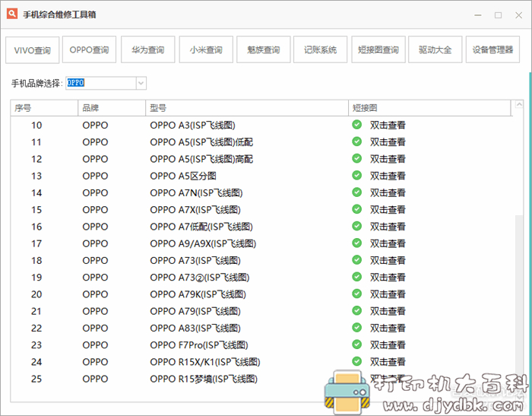This screenshot has width=532, height=416.
Task: Select model OPPO A7X(ISP飞线图)
Action: (x=195, y=210)
